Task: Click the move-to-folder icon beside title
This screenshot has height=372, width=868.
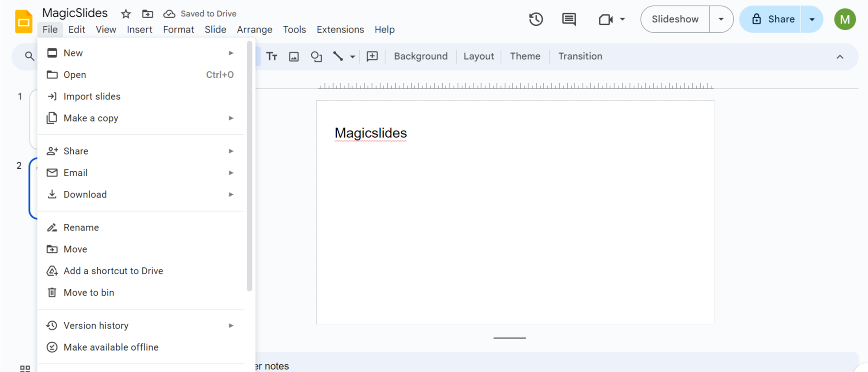Action: click(148, 14)
